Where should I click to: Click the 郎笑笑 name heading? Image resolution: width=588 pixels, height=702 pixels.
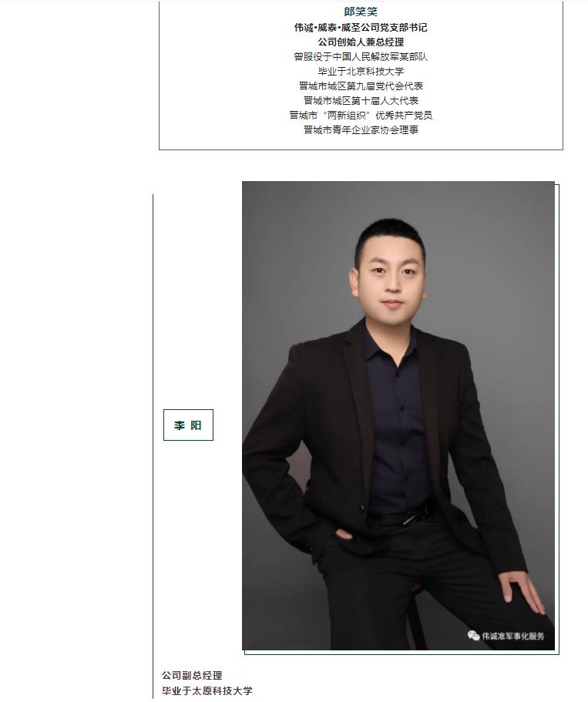coord(361,12)
